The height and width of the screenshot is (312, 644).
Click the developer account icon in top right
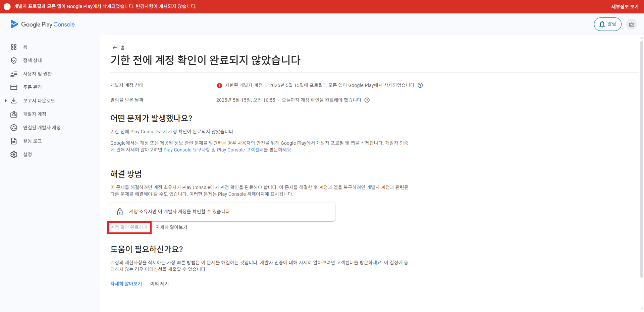[x=632, y=24]
